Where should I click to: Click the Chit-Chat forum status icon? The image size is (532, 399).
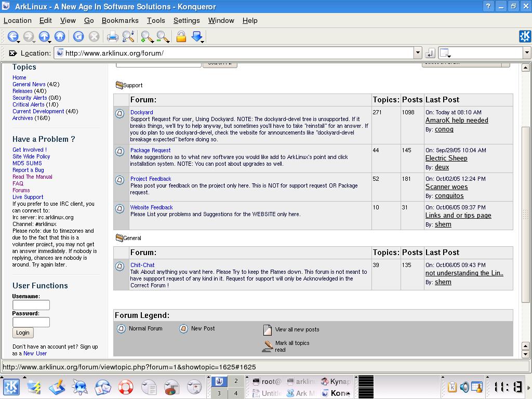click(x=119, y=266)
